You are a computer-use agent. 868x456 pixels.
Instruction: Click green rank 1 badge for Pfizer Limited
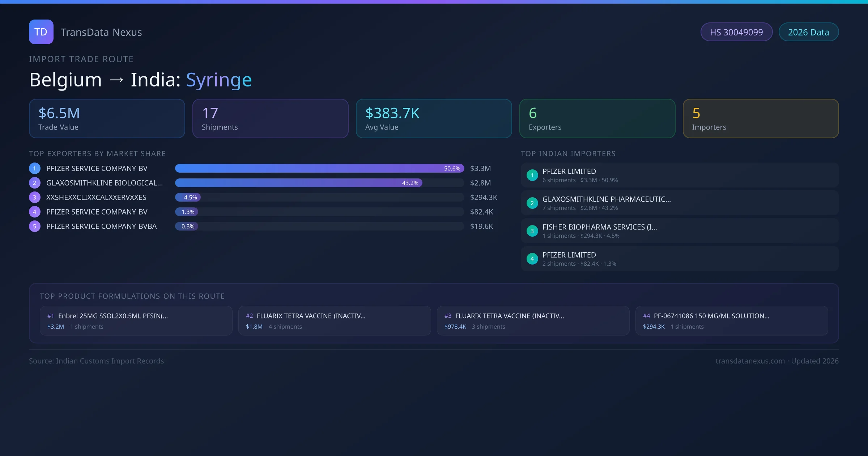pyautogui.click(x=532, y=175)
